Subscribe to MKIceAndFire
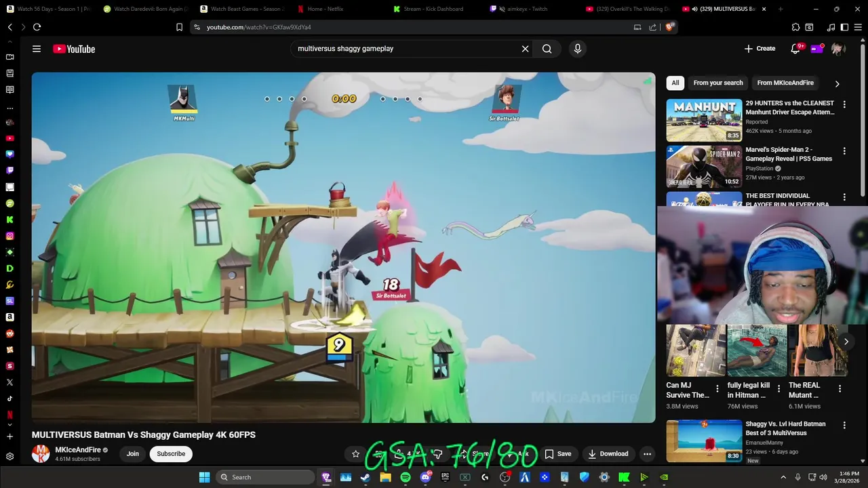 [x=171, y=454]
